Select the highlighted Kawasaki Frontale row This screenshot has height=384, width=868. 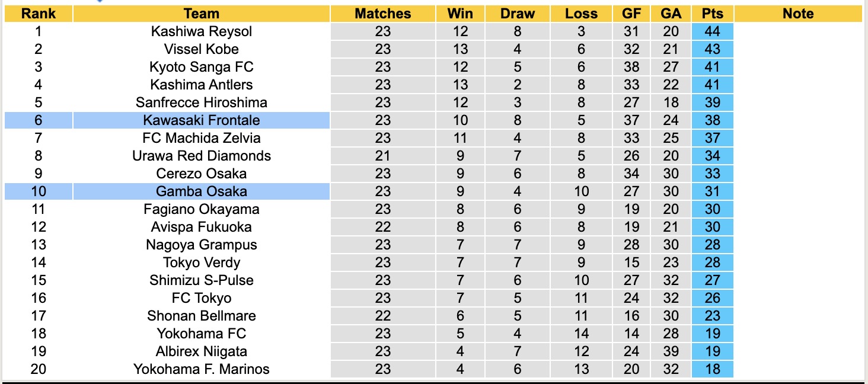point(202,120)
